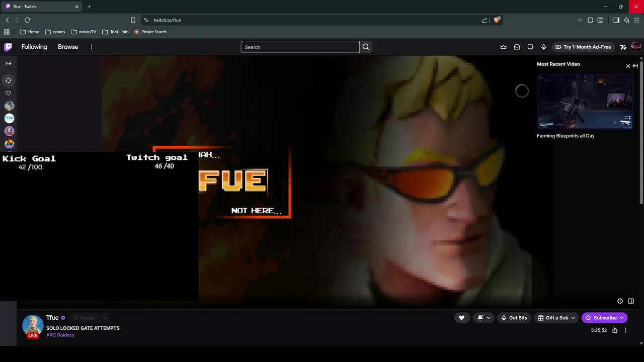Open the notification bell dropdown
Viewport: 644px width, 362px height.
pyautogui.click(x=484, y=318)
